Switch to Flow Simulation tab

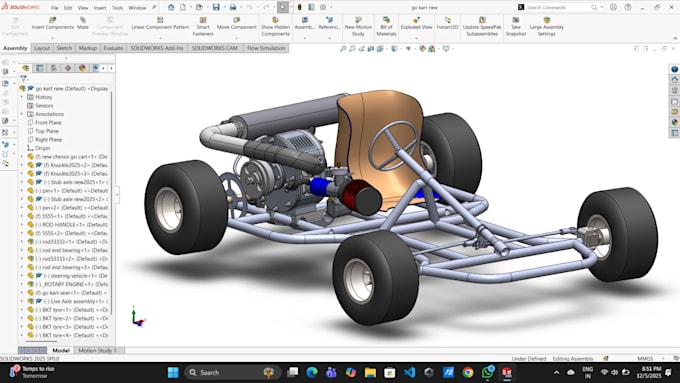(266, 48)
